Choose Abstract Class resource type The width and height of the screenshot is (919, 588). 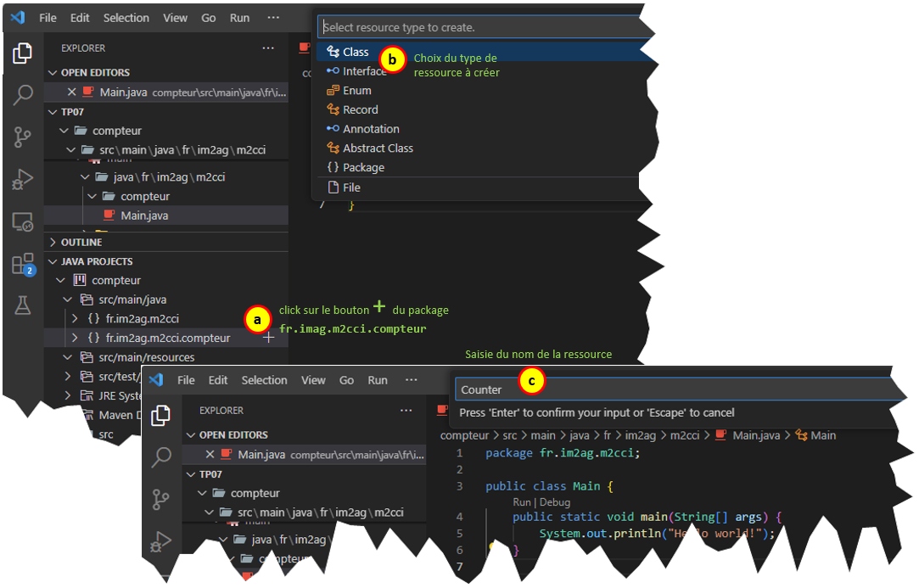378,148
